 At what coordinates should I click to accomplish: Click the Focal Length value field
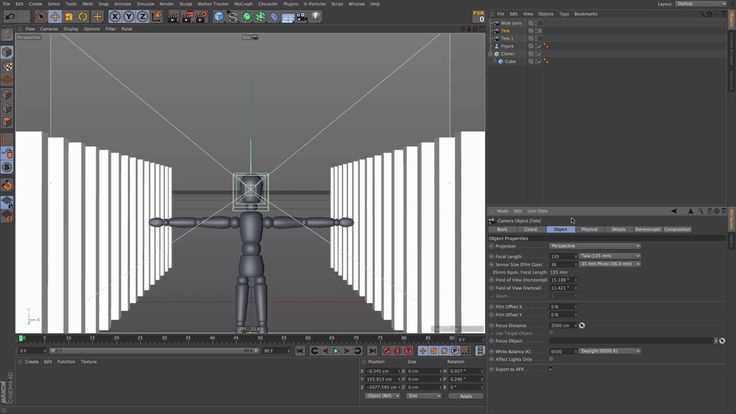point(562,257)
